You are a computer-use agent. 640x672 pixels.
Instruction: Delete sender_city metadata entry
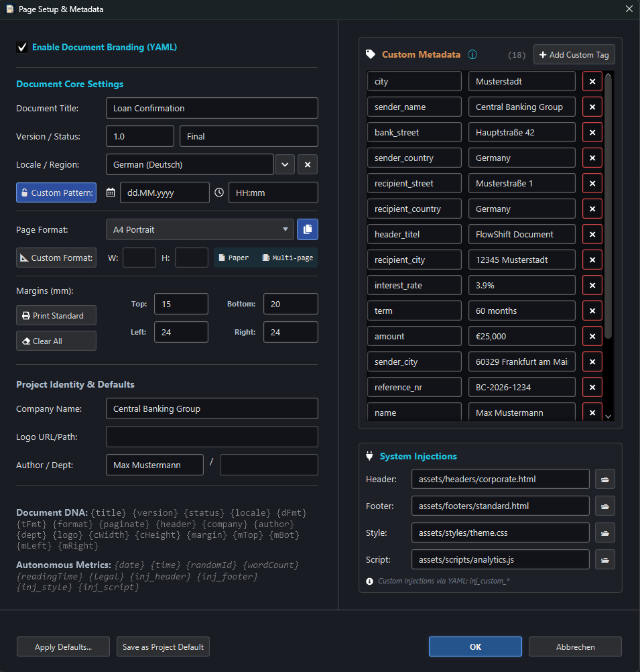click(x=592, y=361)
